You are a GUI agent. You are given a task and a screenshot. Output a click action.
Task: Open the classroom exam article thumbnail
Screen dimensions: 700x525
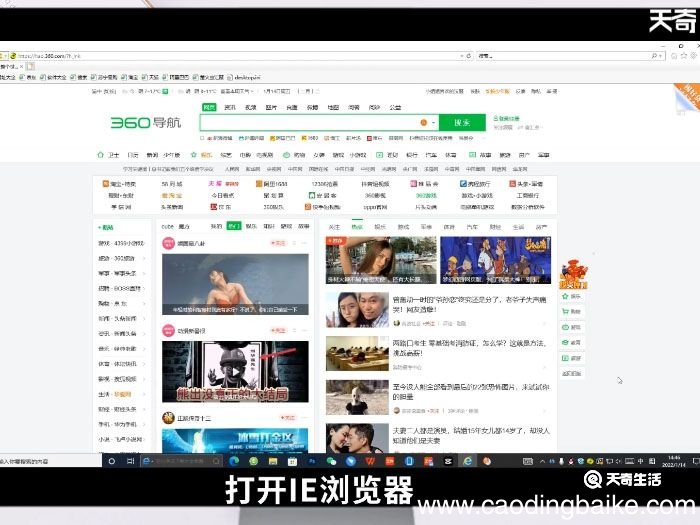coord(357,354)
